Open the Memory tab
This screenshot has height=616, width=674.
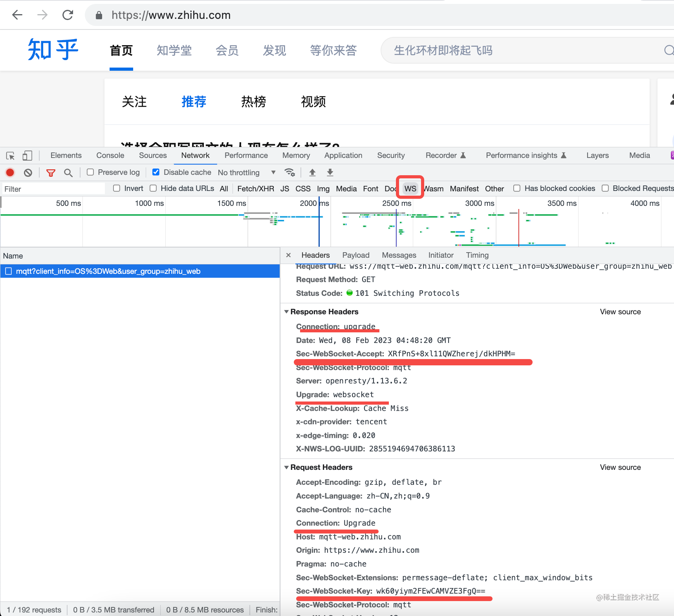pos(296,156)
